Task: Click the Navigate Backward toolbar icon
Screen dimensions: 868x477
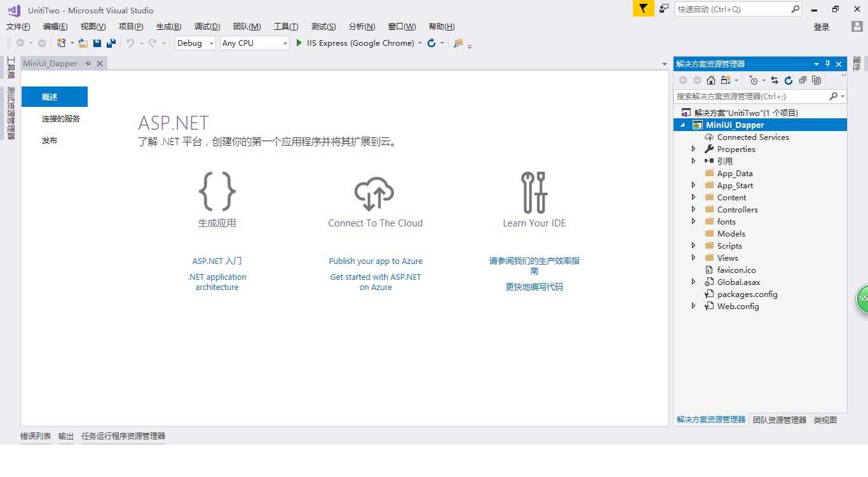Action: [20, 43]
